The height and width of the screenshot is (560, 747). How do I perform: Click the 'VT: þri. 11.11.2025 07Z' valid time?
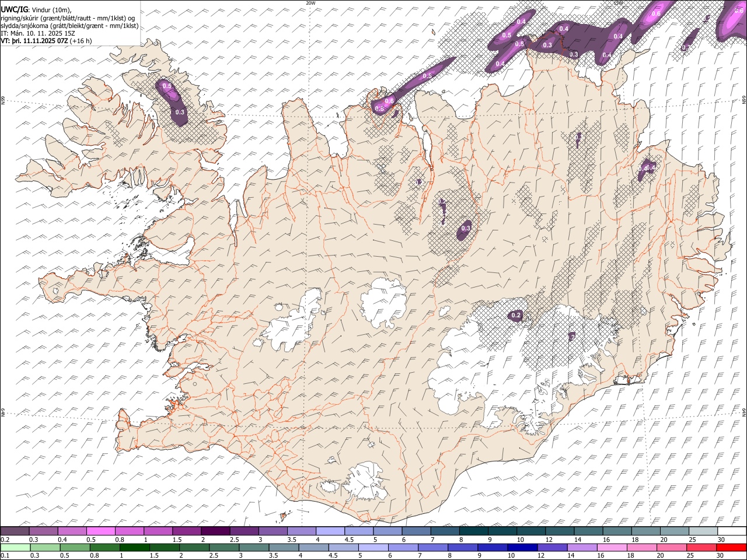(34, 41)
